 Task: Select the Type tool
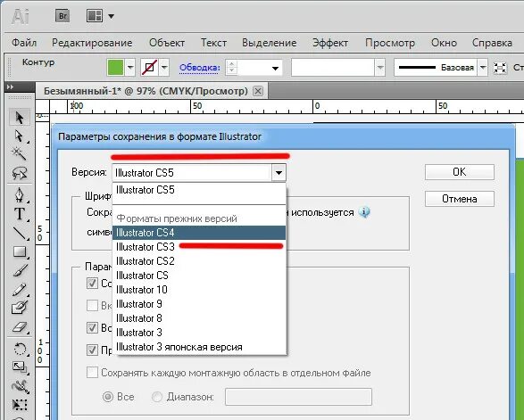pyautogui.click(x=19, y=214)
